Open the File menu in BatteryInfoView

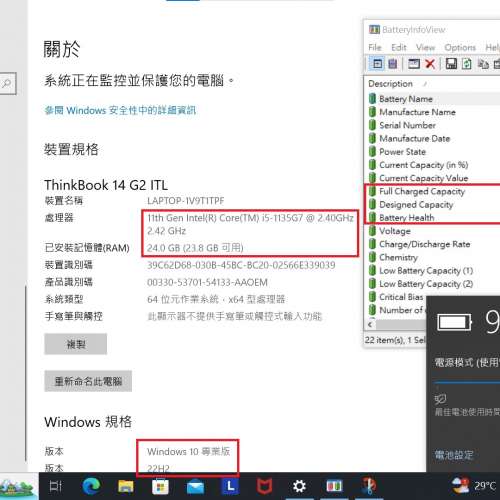click(x=375, y=48)
